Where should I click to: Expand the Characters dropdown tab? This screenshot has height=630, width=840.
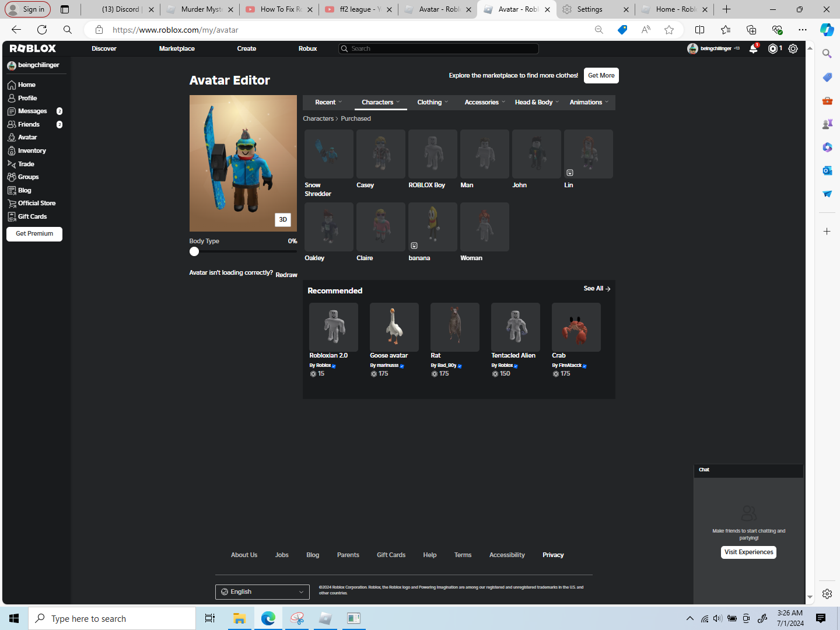pos(380,102)
